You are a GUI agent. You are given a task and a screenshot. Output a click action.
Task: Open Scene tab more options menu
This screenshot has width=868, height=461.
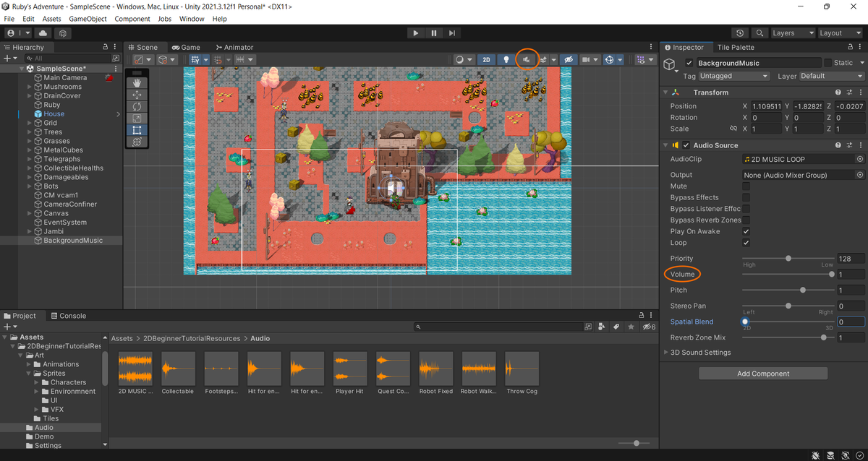coord(650,47)
